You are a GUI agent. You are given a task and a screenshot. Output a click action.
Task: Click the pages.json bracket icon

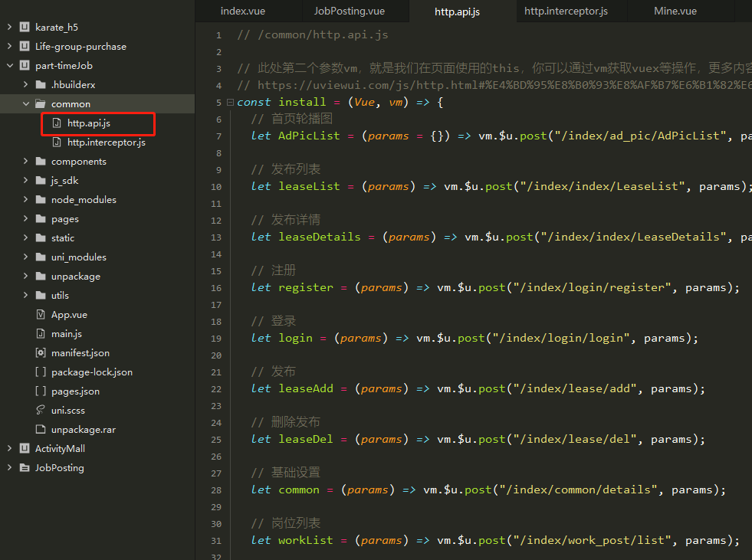[x=41, y=391]
